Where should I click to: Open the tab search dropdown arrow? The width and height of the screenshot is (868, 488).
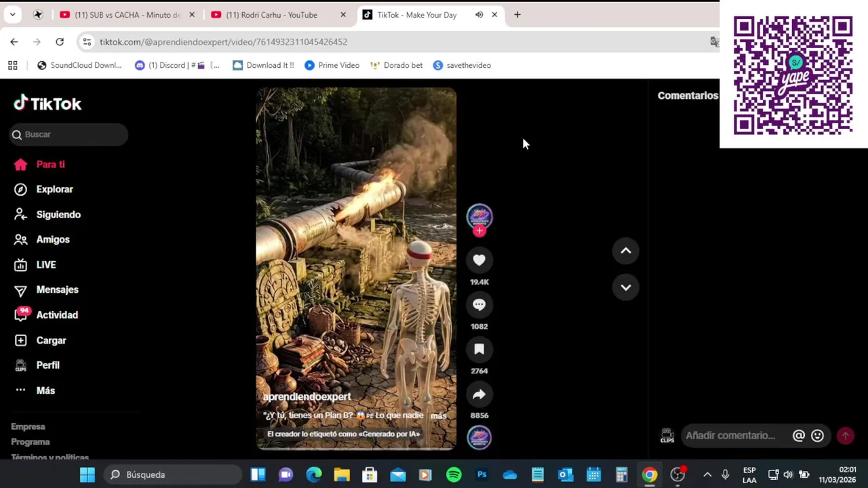coord(12,15)
